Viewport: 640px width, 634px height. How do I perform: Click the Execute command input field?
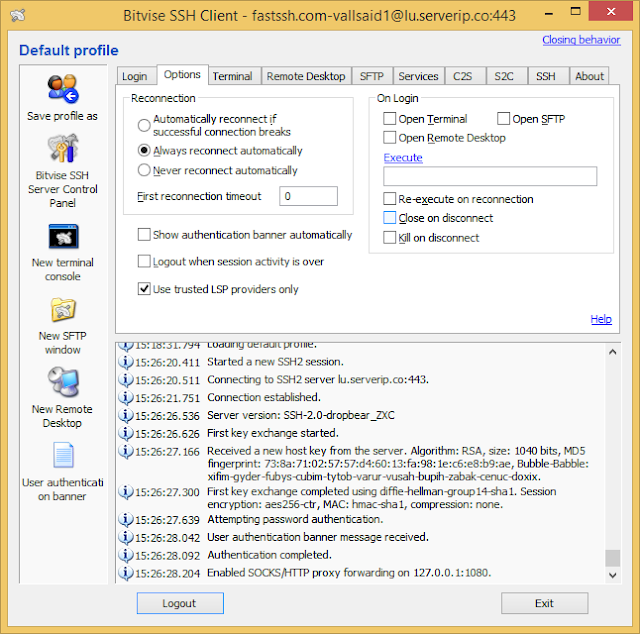click(x=490, y=176)
